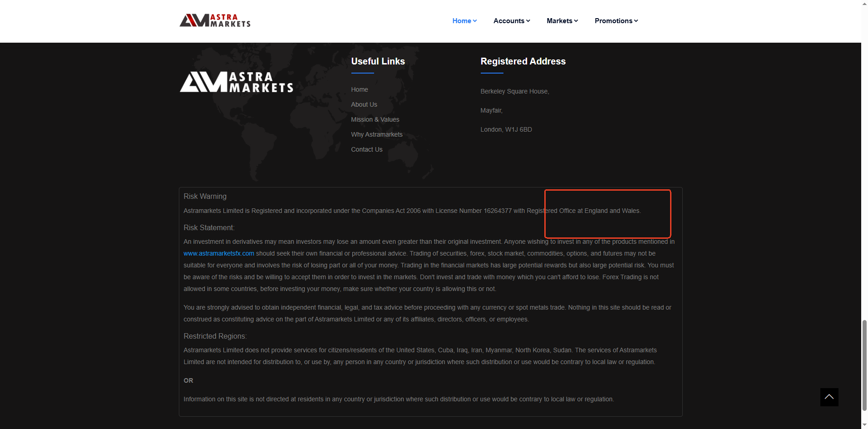Visit the Contact Us footer link
The width and height of the screenshot is (868, 429).
pos(367,149)
